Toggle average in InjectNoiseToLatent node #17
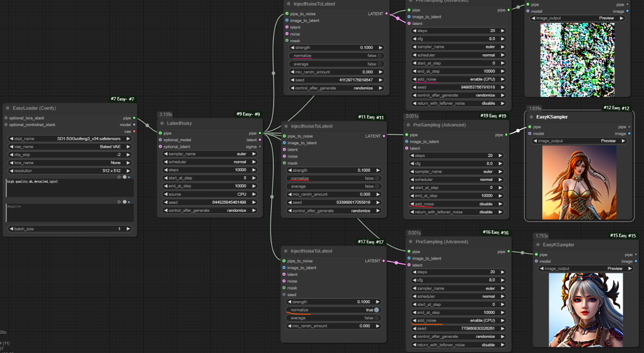The image size is (644, 353). click(376, 318)
